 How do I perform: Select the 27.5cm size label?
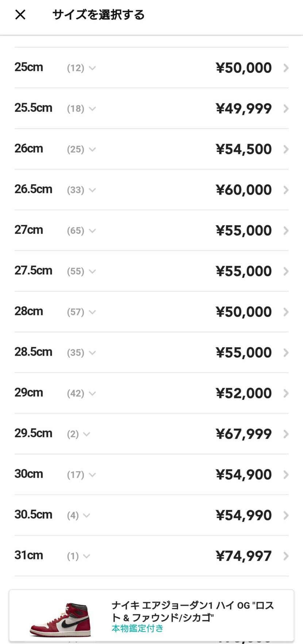pyautogui.click(x=33, y=270)
